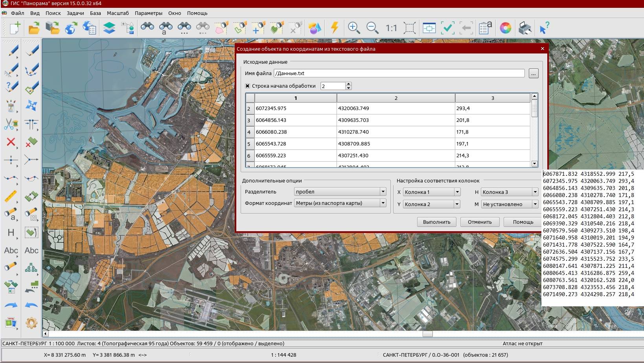
Task: Click the zoom out magnifier icon
Action: pyautogui.click(x=372, y=28)
